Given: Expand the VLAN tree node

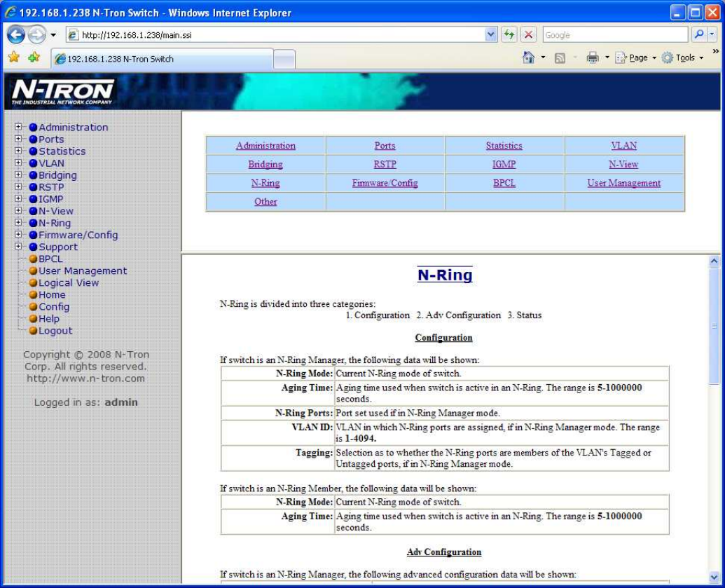Looking at the screenshot, I should click(18, 163).
